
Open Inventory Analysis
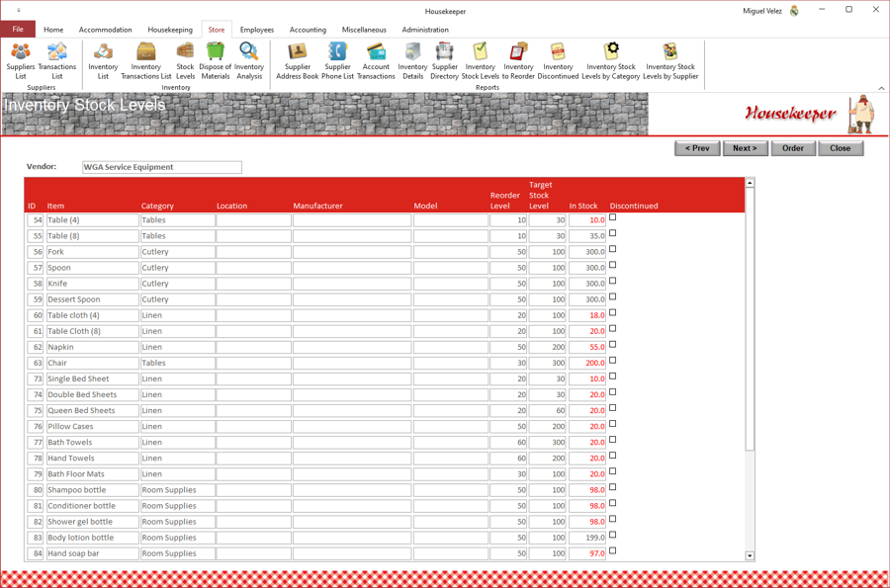[249, 60]
